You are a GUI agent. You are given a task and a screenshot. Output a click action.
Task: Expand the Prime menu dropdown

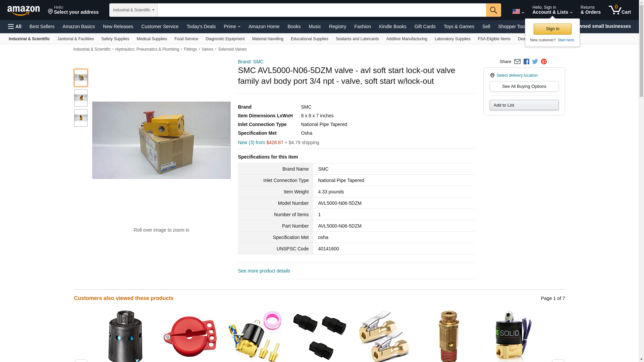click(232, 26)
